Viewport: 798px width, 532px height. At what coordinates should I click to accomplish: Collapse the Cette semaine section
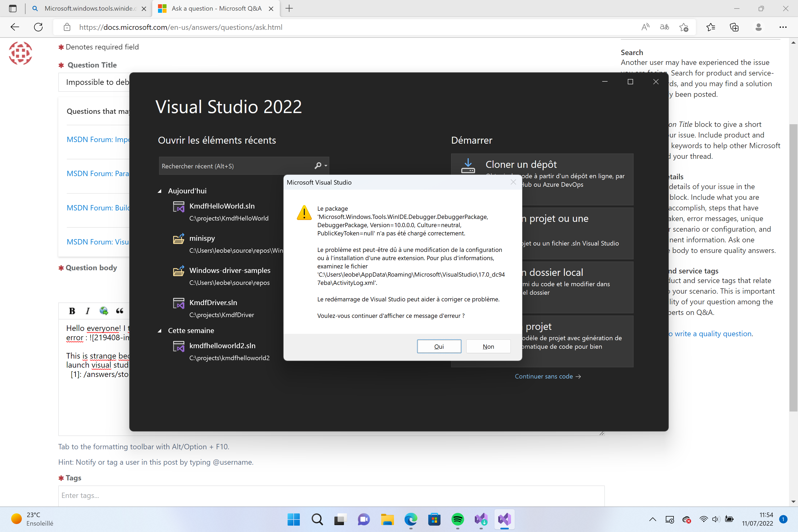[x=160, y=330]
